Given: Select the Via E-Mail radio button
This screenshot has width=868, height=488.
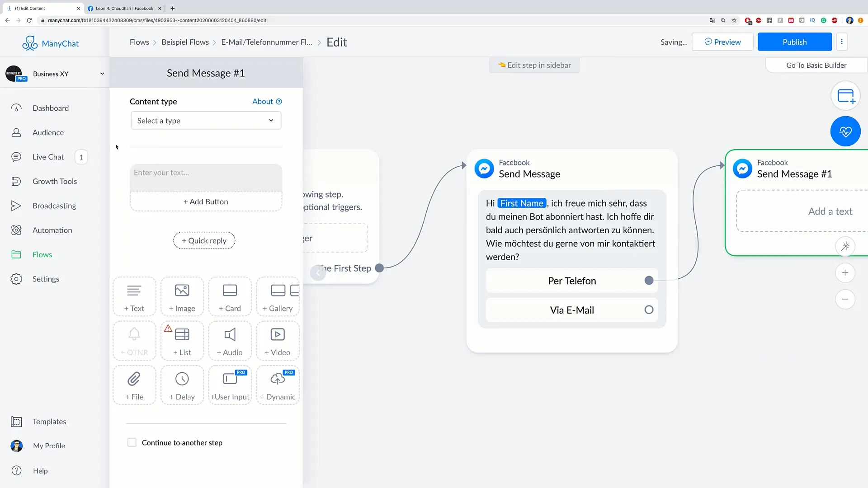Looking at the screenshot, I should [649, 310].
